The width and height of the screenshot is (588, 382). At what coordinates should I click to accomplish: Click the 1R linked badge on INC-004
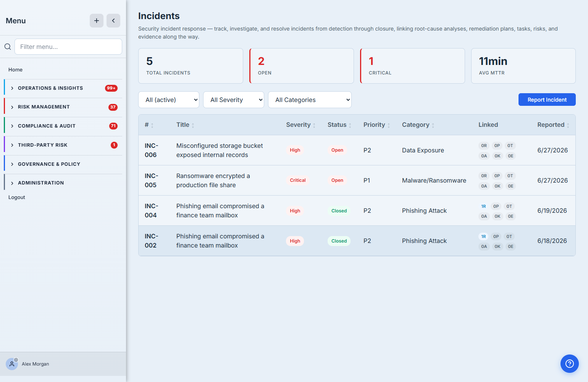[483, 206]
